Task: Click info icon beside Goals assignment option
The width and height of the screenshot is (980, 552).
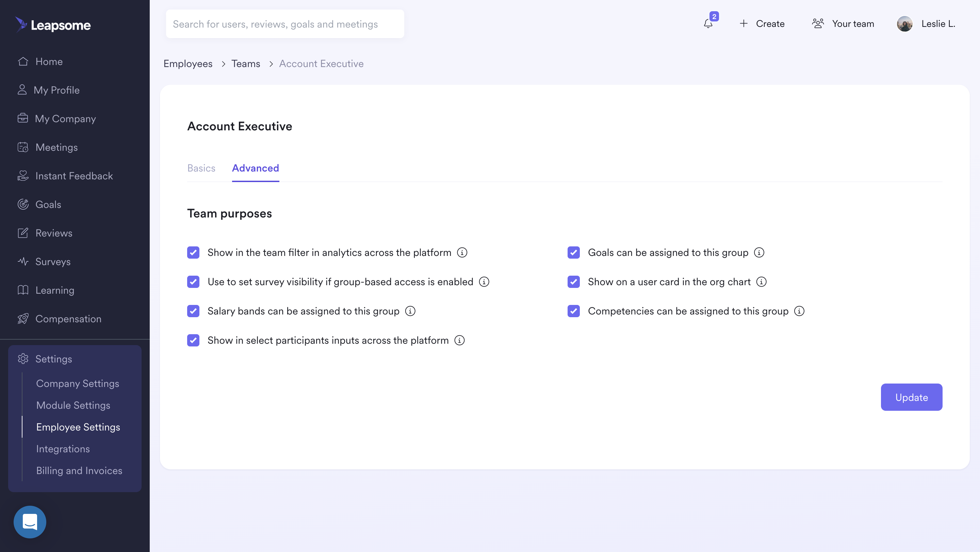Action: (x=759, y=253)
